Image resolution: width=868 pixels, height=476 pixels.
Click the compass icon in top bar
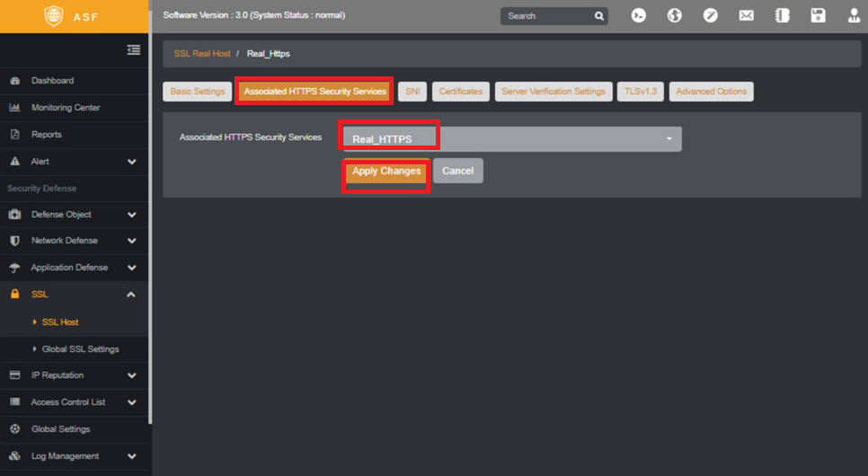click(710, 15)
